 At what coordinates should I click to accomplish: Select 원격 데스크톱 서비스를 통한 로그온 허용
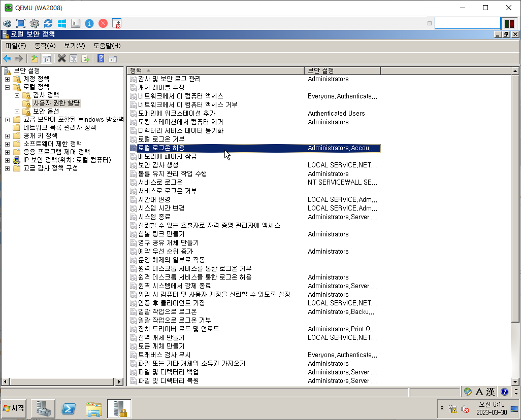click(194, 277)
